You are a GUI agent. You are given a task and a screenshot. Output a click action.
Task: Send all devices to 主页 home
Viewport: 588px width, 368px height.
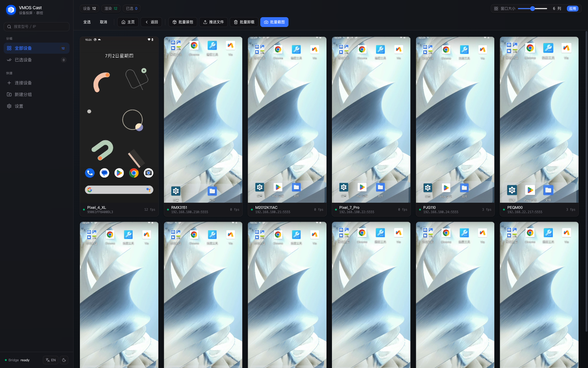click(x=128, y=22)
